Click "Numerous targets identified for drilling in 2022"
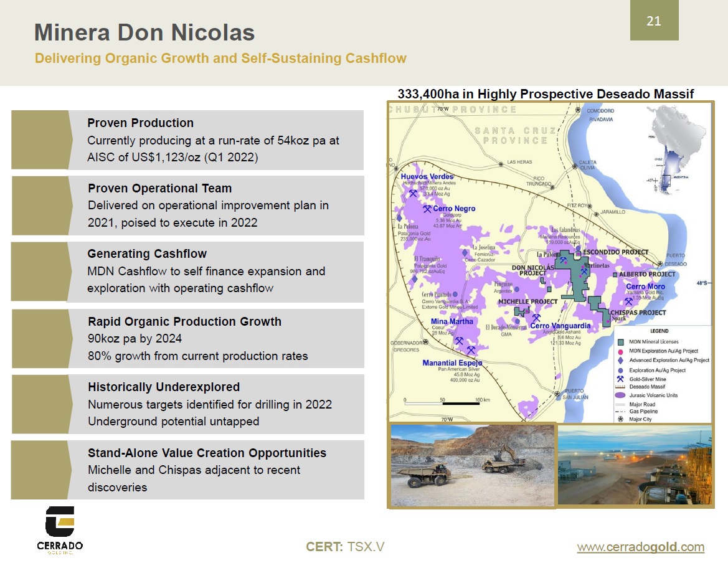 (210, 404)
